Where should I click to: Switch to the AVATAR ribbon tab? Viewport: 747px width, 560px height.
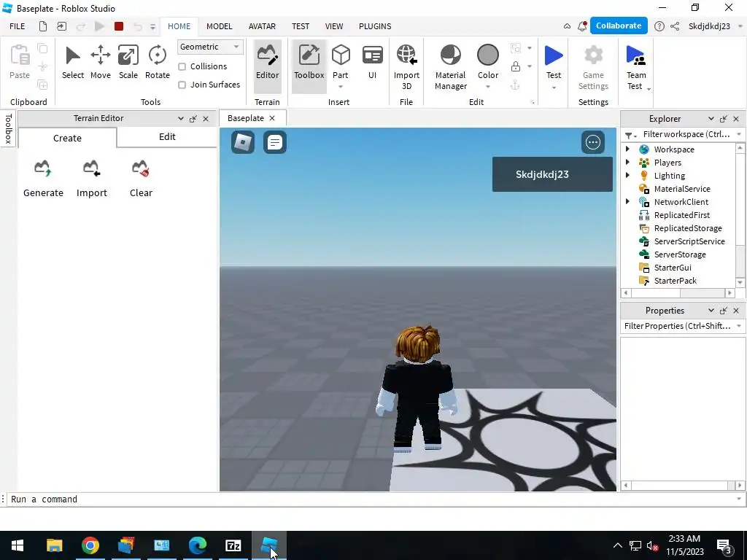pyautogui.click(x=262, y=26)
